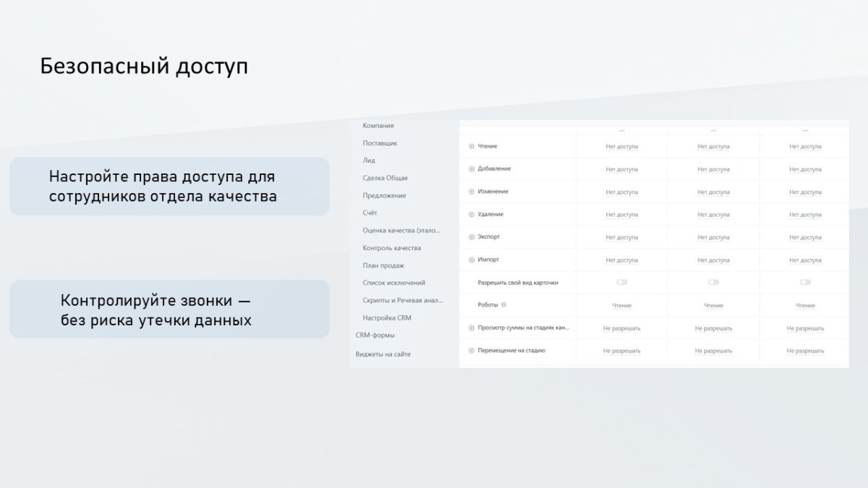868x488 pixels.
Task: Open Нет доступа dropdown for Чтение
Action: point(624,146)
